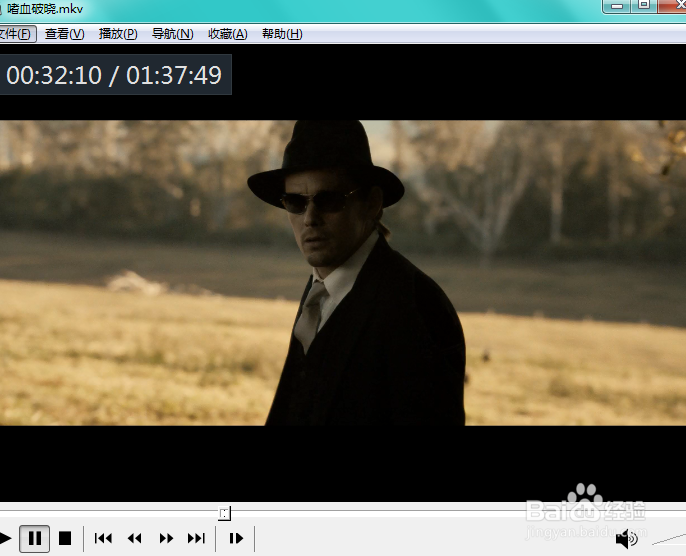Stop the video playback
Viewport: 686px width, 556px height.
65,539
